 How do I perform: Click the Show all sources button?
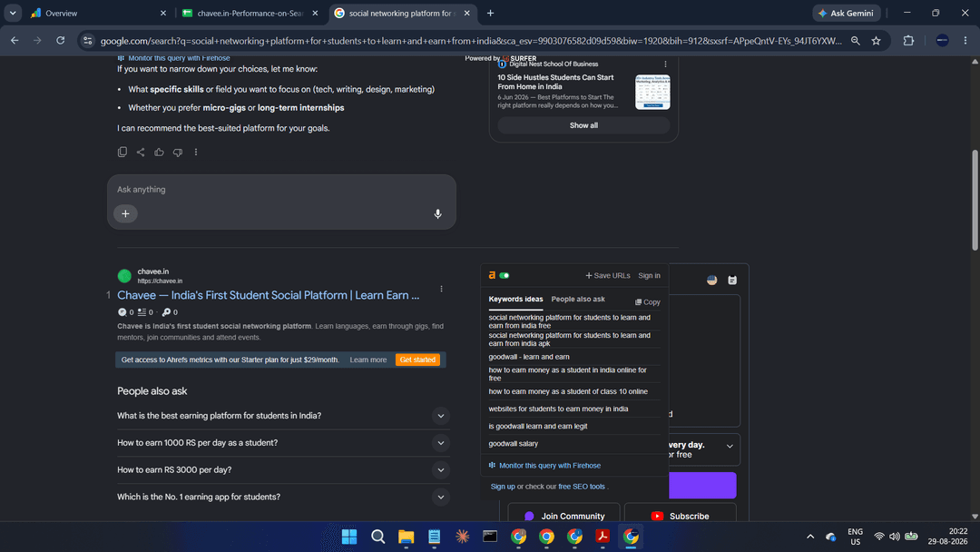click(x=583, y=125)
